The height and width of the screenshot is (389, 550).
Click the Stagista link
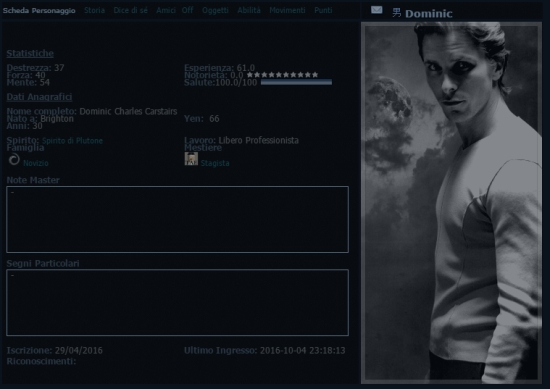click(215, 163)
